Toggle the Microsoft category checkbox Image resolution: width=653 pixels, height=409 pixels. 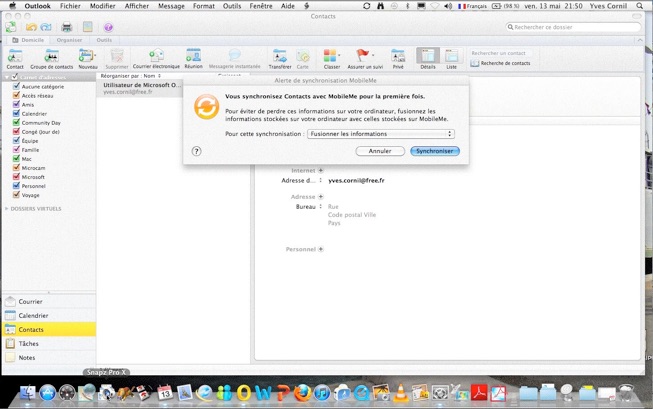point(16,177)
